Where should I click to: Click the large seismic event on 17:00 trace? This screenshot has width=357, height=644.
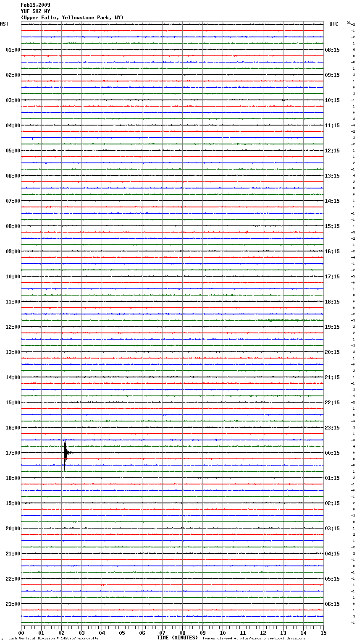66,453
